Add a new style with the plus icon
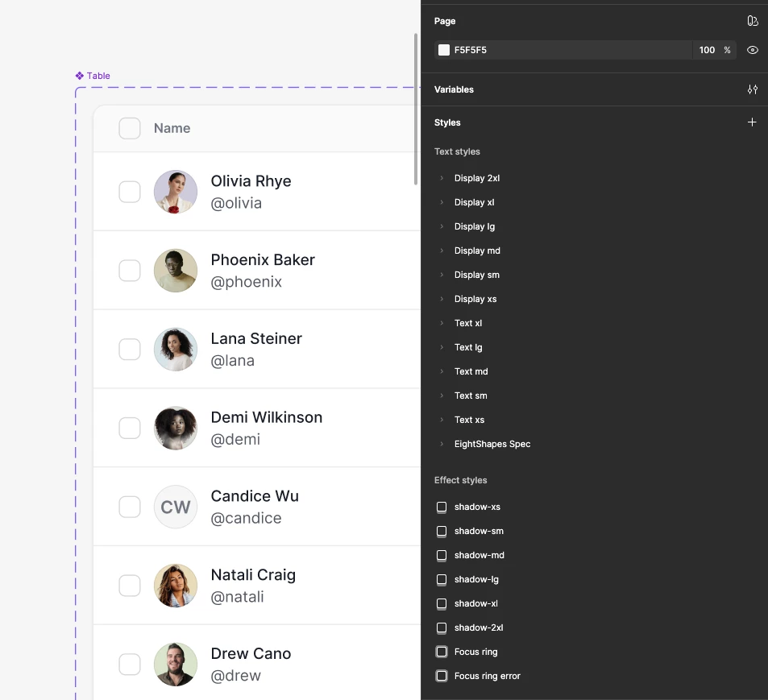Viewport: 768px width, 700px height. click(x=752, y=122)
